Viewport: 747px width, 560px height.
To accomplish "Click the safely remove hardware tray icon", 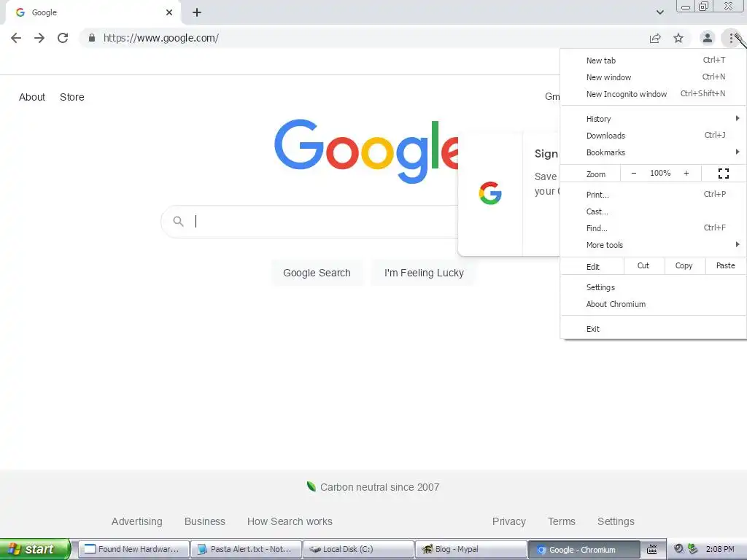I will click(692, 549).
